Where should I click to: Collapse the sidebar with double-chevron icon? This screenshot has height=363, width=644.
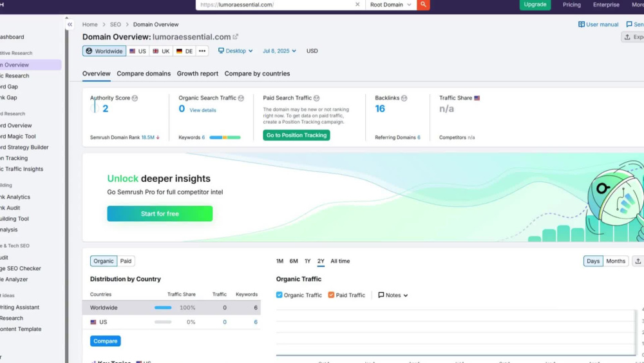(70, 25)
